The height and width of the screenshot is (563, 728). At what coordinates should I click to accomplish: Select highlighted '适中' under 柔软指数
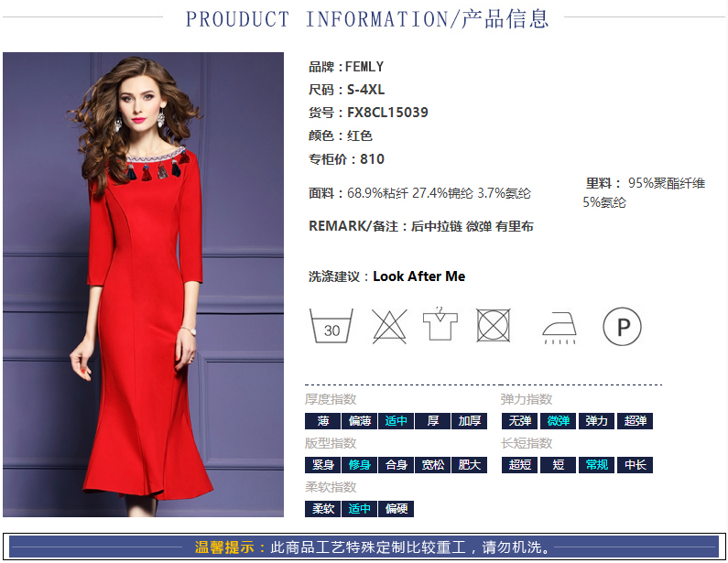359,509
